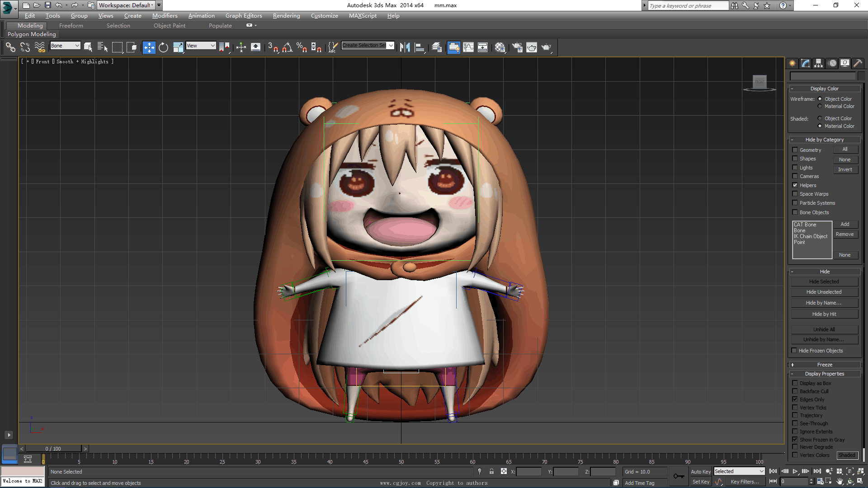
Task: Click the Select by Name icon
Action: coord(103,47)
